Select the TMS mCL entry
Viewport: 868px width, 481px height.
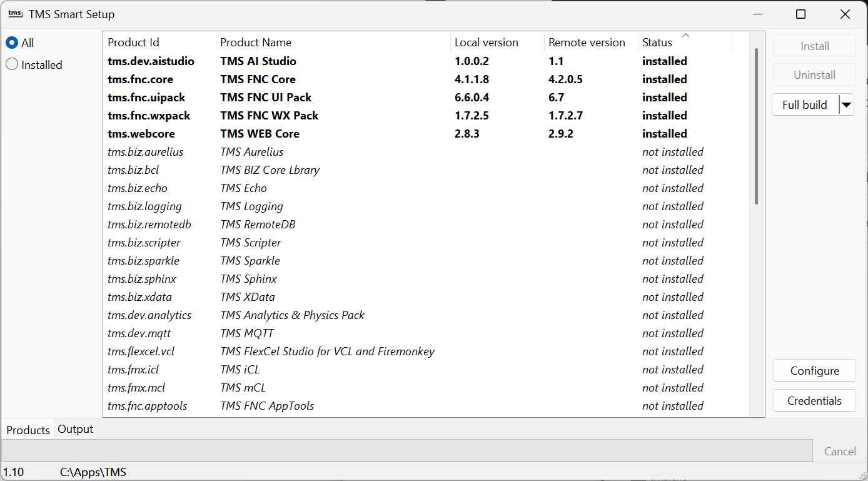click(243, 388)
